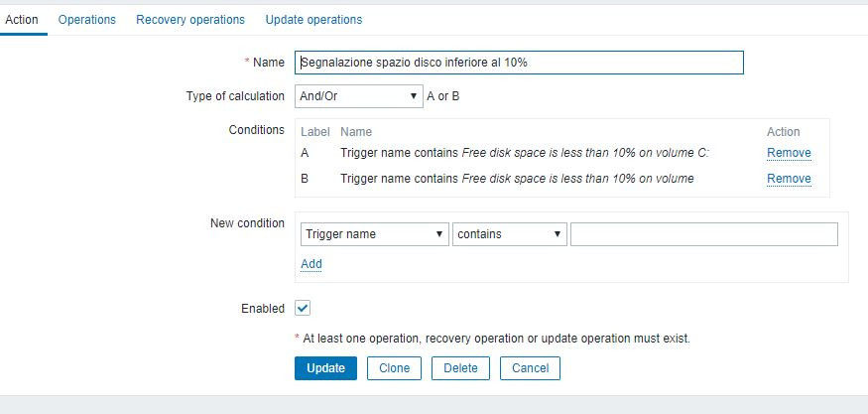Remove condition A for volume C:
Screen dimensions: 868x414
(789, 153)
